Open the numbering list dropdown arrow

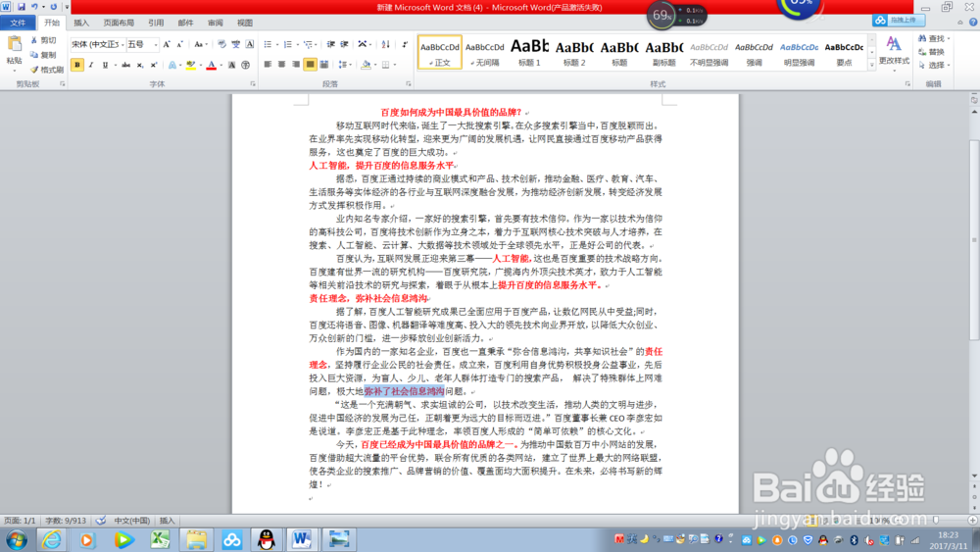pyautogui.click(x=297, y=44)
